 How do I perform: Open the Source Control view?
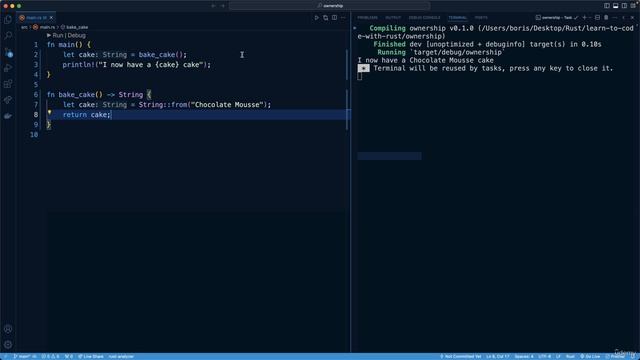[x=8, y=52]
